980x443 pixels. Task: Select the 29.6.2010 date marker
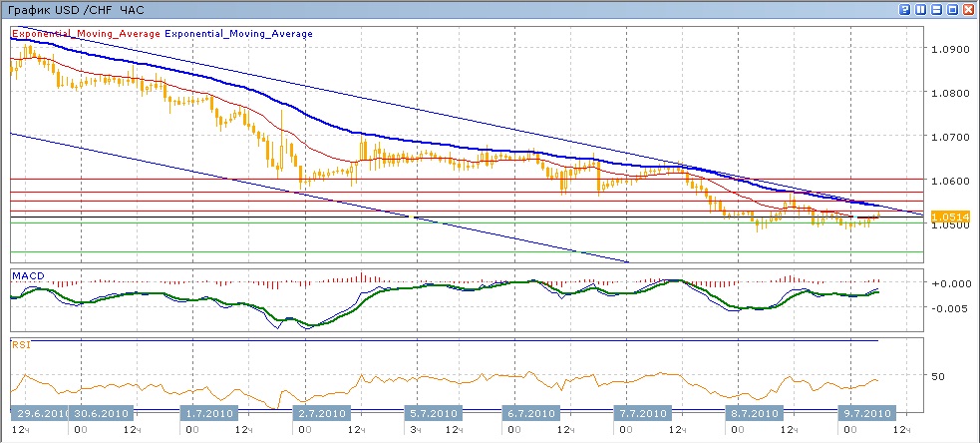click(39, 413)
